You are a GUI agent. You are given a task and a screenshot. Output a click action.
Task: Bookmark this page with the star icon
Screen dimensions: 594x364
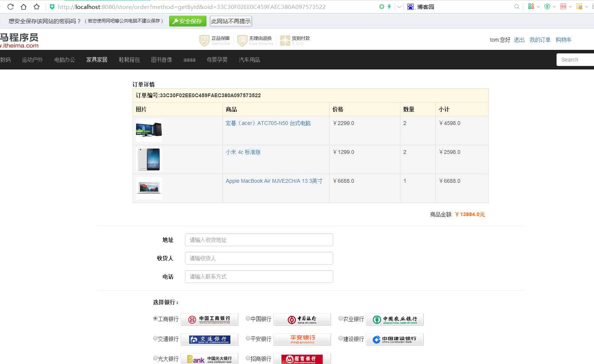(x=36, y=7)
